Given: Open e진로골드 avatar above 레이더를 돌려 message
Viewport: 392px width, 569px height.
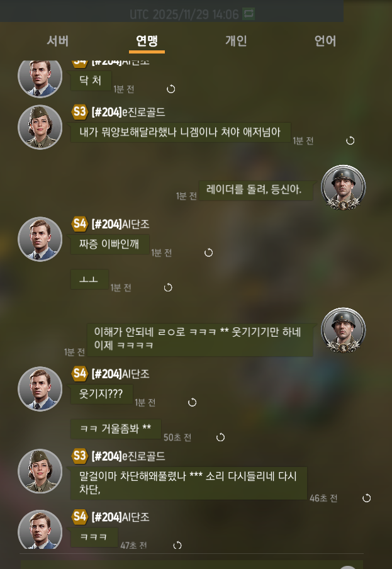Looking at the screenshot, I should [x=40, y=127].
